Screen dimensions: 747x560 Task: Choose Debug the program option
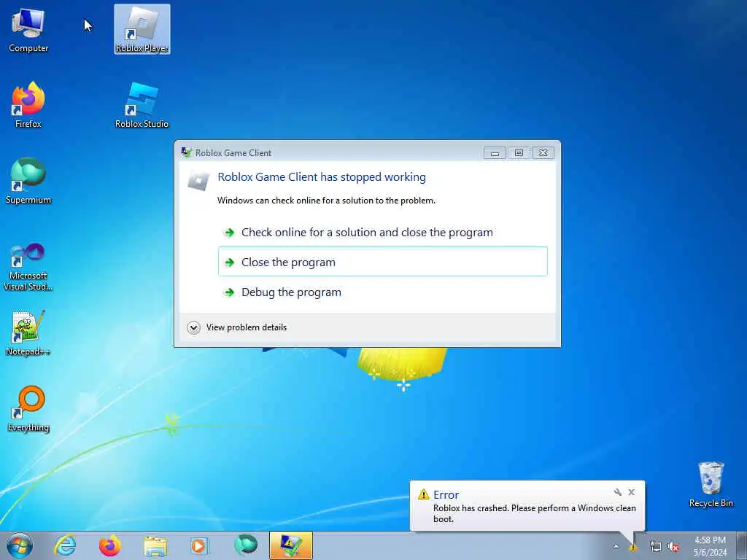pyautogui.click(x=382, y=292)
